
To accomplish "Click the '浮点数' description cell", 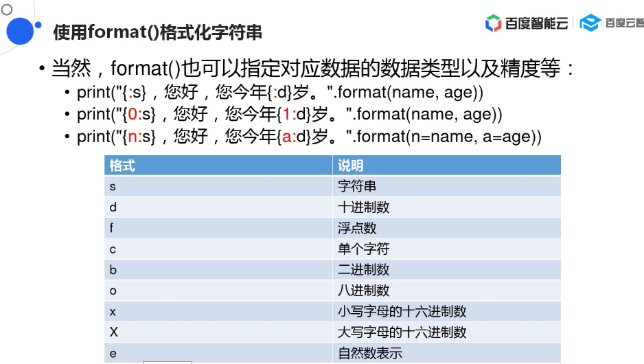I will coord(446,228).
